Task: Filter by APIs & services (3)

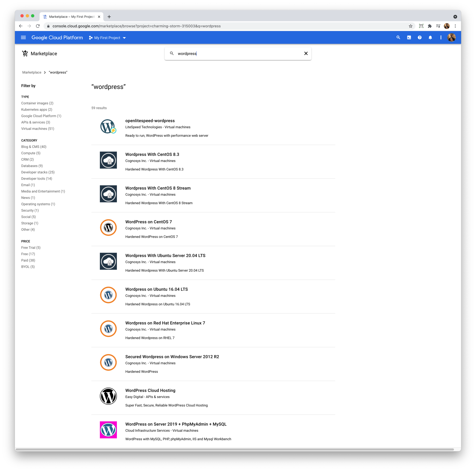Action: [36, 122]
